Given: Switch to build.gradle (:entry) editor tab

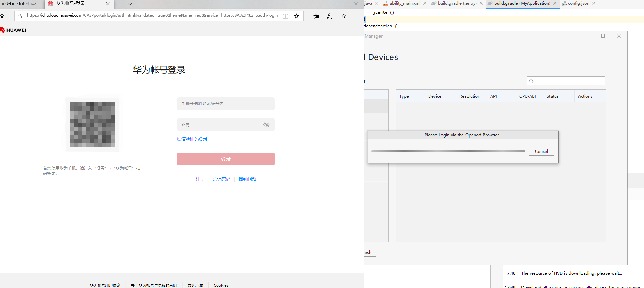Looking at the screenshot, I should [457, 3].
